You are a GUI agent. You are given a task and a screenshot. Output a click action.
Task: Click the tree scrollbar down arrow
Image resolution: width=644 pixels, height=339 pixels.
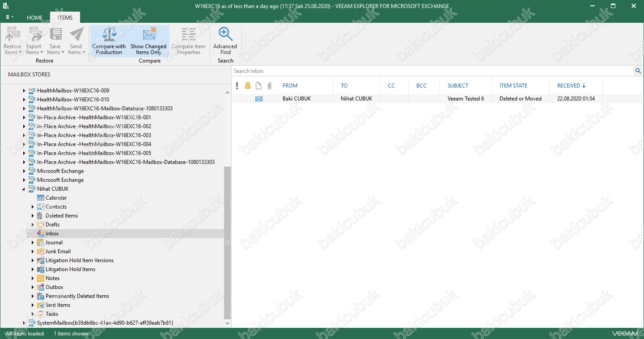pos(227,323)
